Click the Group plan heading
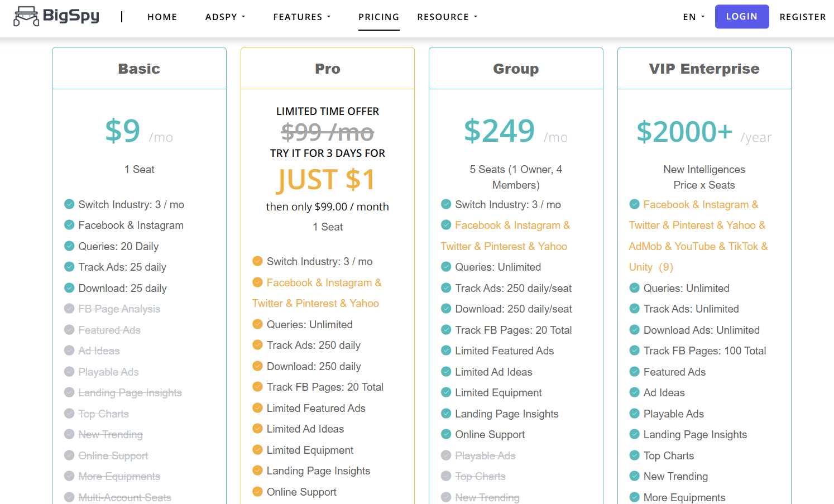Viewport: 834px width, 504px height. [x=516, y=69]
